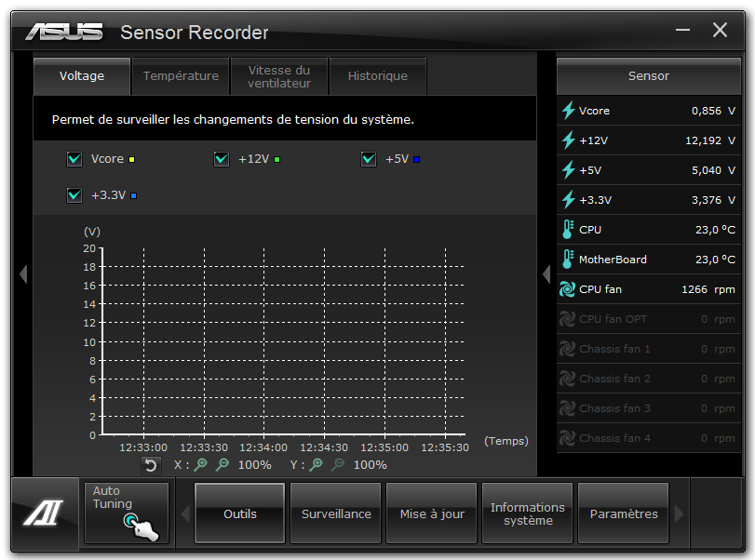Click the 12:33:00 time label
This screenshot has width=755, height=560.
pyautogui.click(x=143, y=447)
